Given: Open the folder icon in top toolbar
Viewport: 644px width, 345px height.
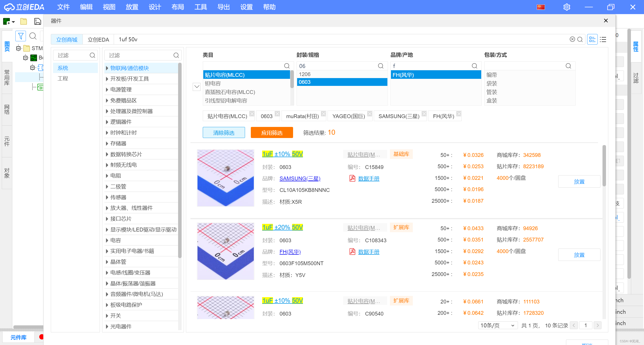Looking at the screenshot, I should [24, 21].
